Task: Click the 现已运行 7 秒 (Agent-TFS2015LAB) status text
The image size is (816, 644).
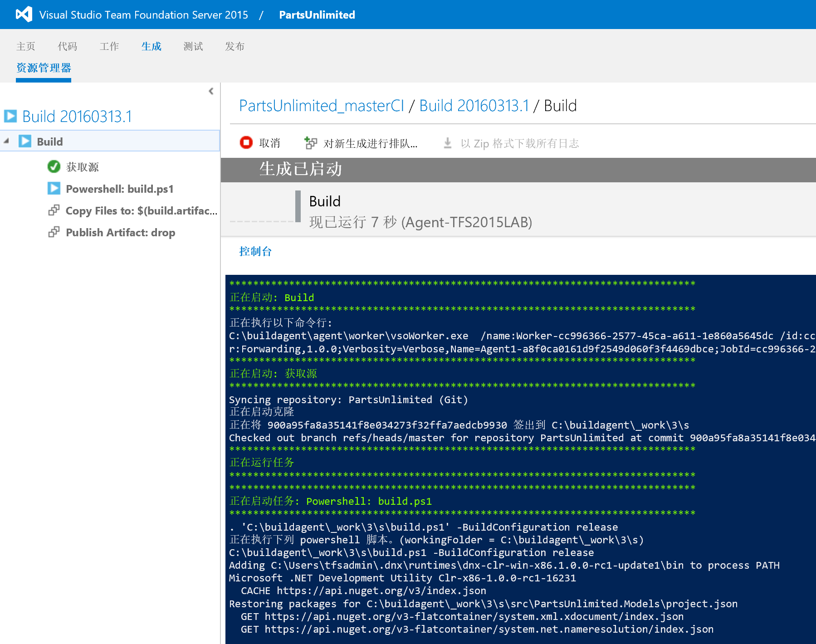Action: (420, 222)
